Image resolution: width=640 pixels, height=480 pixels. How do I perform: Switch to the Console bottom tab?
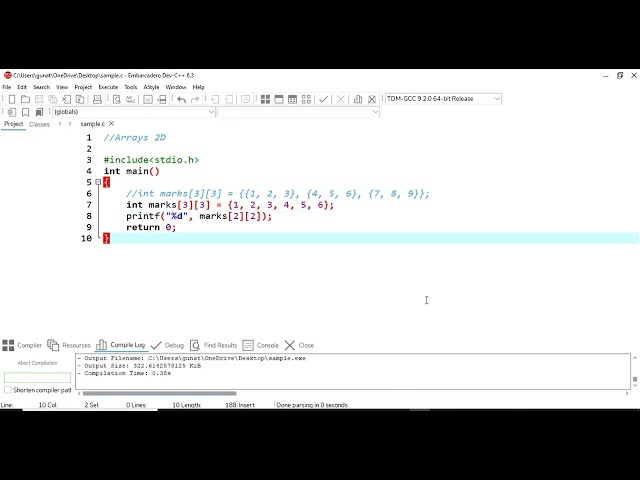[x=260, y=345]
